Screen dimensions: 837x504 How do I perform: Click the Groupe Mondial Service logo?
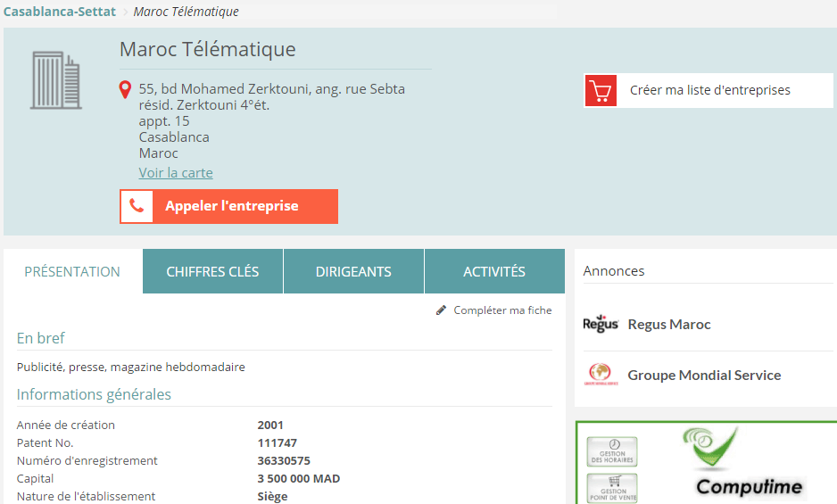(601, 375)
